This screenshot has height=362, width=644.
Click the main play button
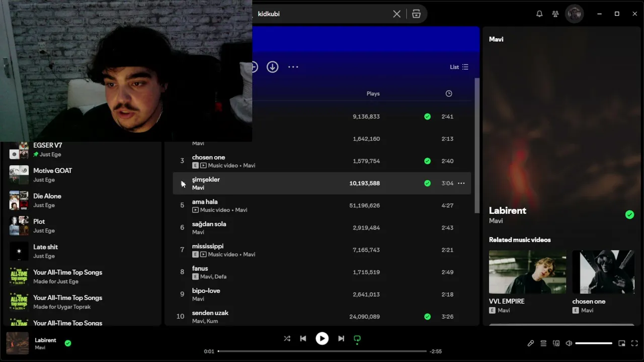322,339
